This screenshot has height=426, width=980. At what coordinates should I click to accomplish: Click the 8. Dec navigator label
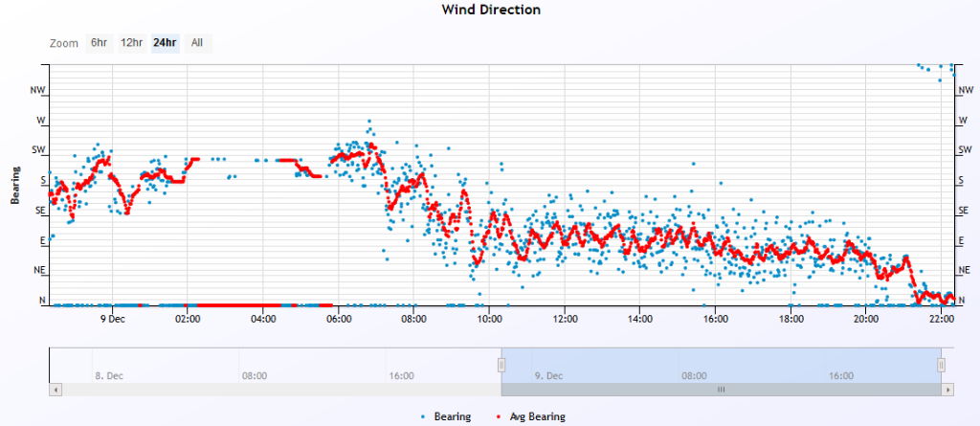pyautogui.click(x=109, y=376)
